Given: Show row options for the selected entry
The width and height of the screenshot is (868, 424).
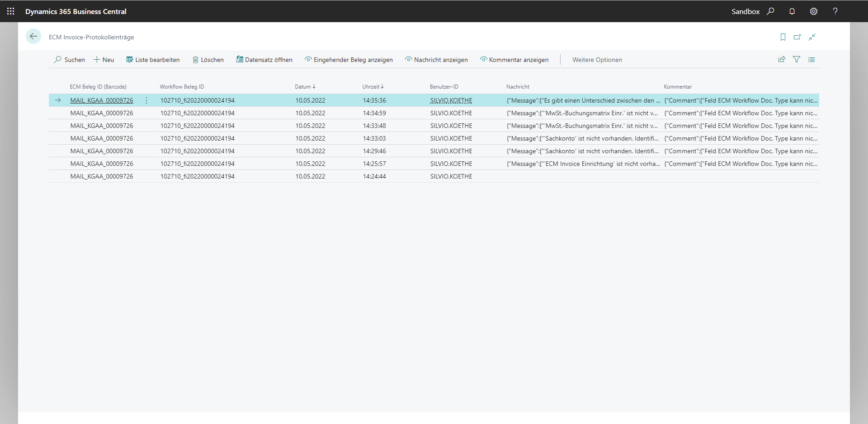Looking at the screenshot, I should pos(146,100).
